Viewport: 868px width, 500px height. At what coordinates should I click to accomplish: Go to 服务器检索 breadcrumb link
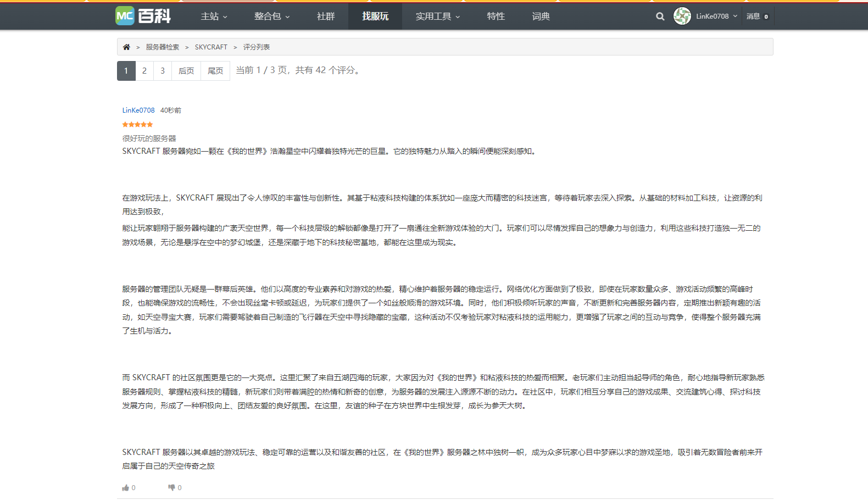point(163,47)
